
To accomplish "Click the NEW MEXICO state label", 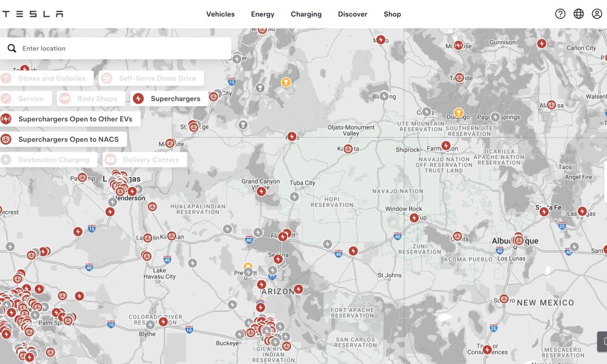I will (546, 303).
